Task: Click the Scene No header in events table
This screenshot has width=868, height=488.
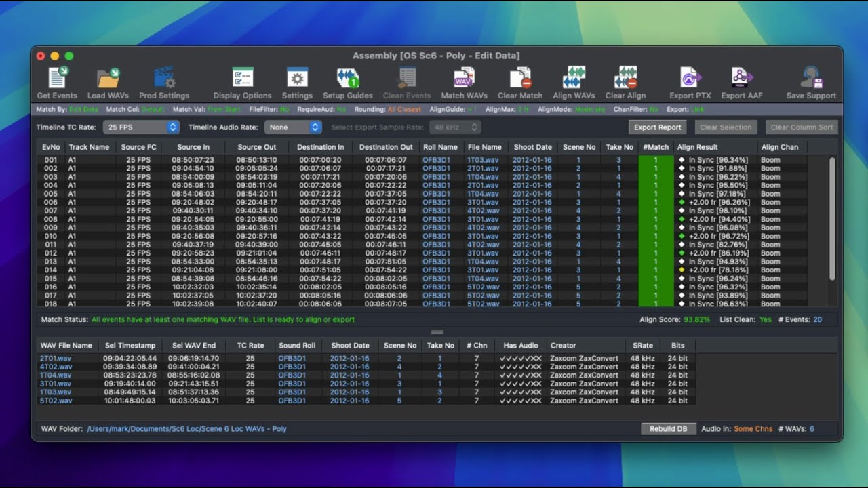Action: click(579, 147)
